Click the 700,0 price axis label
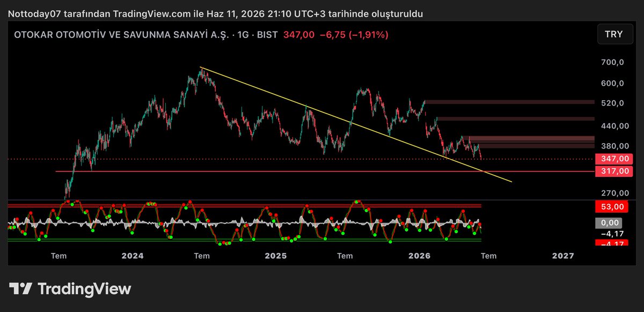 (612, 63)
